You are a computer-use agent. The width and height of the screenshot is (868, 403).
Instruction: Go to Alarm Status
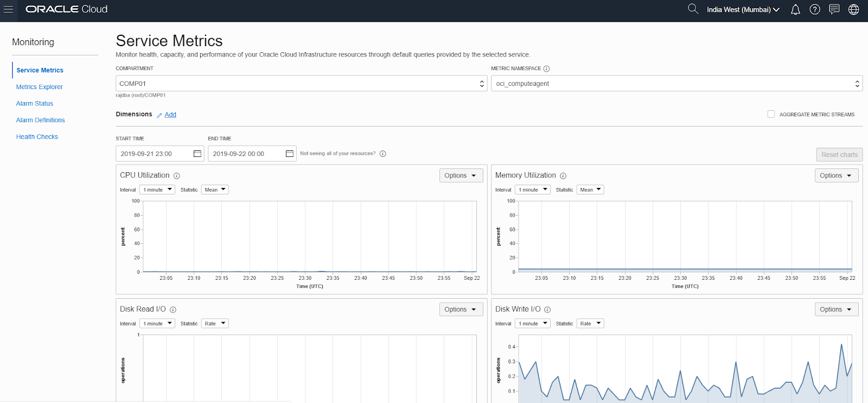35,104
